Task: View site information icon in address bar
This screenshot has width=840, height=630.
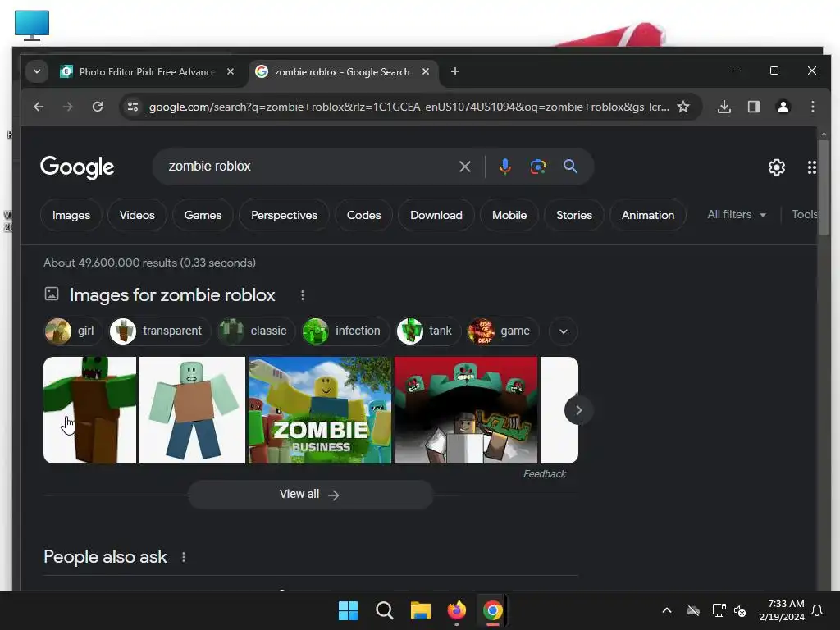Action: tap(133, 107)
